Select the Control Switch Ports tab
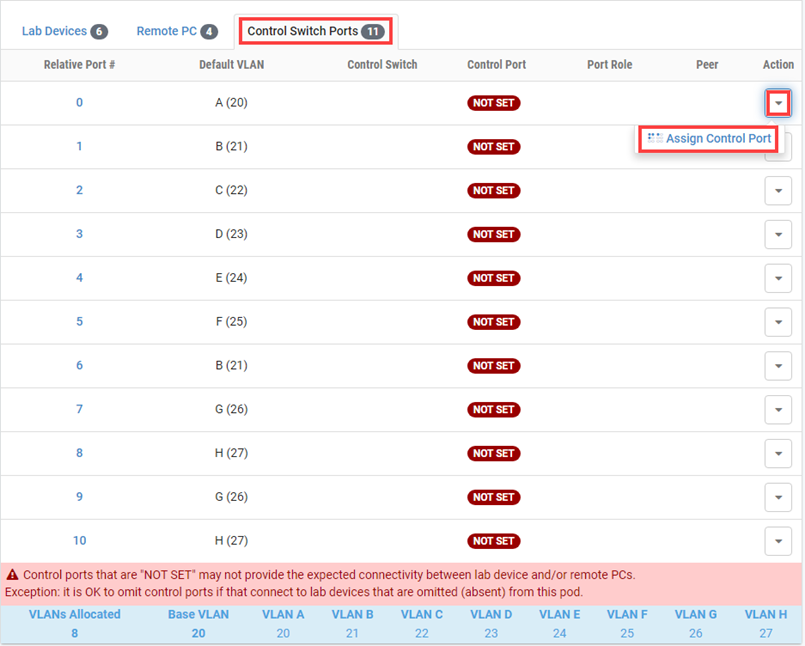The image size is (805, 646). [x=315, y=31]
